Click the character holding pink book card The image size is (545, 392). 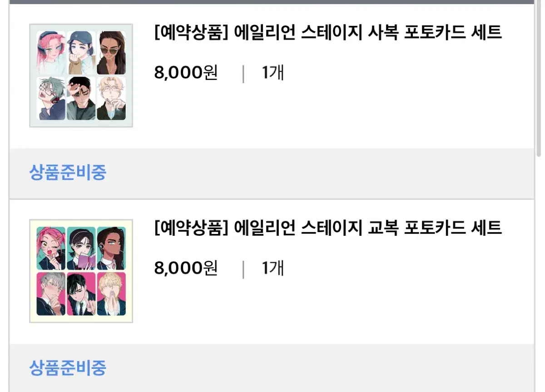tap(81, 248)
